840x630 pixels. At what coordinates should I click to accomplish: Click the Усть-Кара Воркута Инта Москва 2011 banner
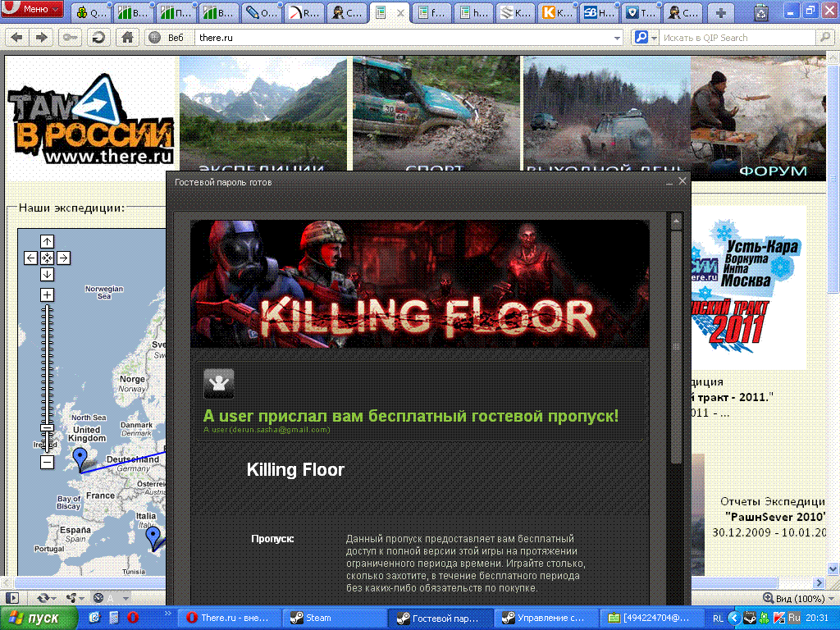(748, 288)
